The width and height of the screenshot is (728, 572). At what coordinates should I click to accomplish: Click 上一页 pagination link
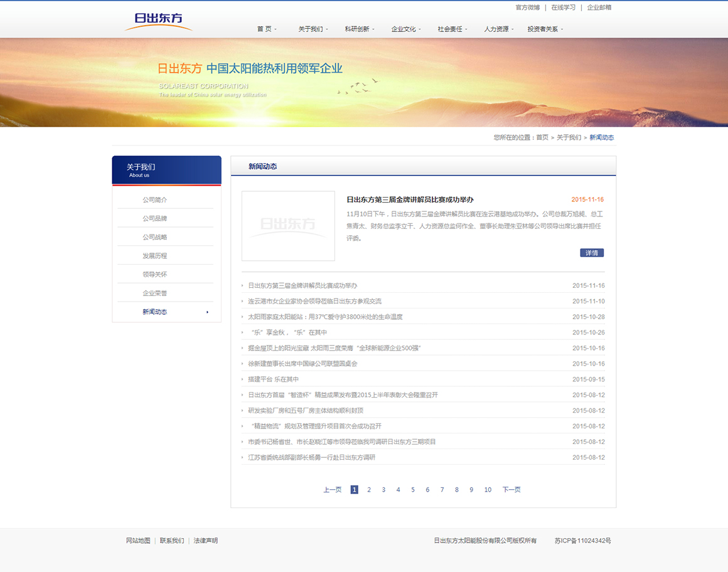(x=333, y=489)
